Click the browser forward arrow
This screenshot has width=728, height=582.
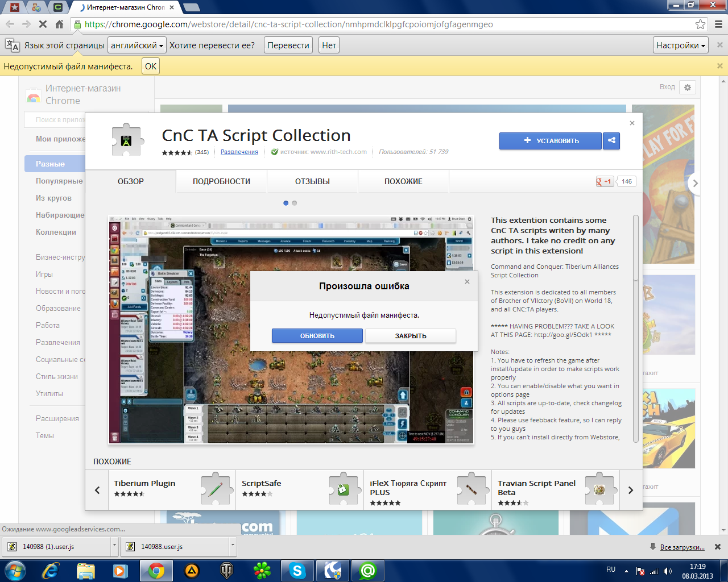(x=26, y=24)
